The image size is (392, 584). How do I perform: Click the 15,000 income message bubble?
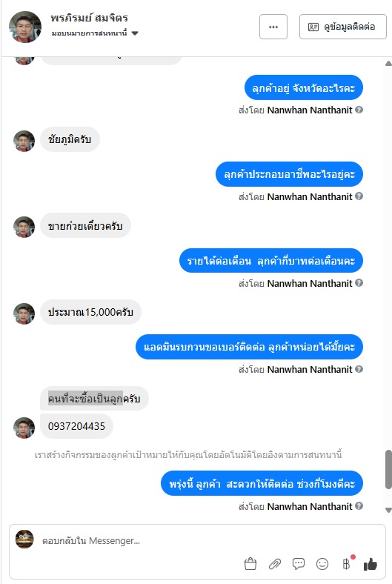(x=90, y=312)
